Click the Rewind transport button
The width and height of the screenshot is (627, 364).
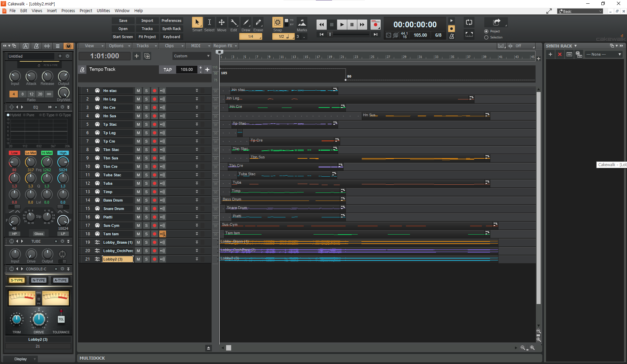(x=321, y=25)
